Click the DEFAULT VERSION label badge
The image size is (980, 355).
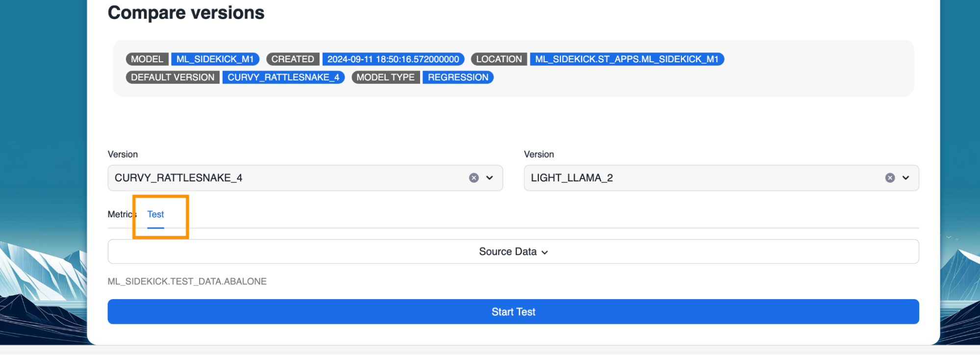tap(173, 77)
